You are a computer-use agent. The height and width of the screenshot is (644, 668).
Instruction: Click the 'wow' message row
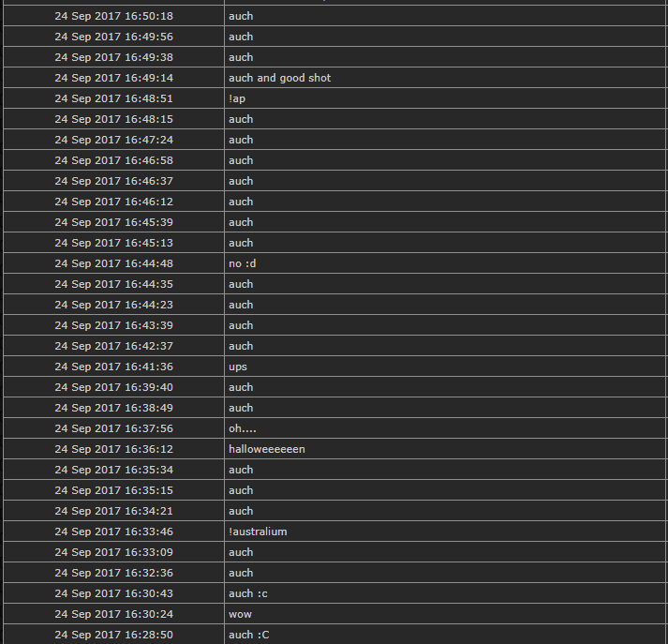[x=334, y=614]
